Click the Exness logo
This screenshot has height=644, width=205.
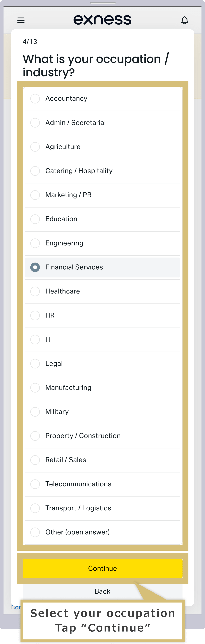click(x=102, y=20)
